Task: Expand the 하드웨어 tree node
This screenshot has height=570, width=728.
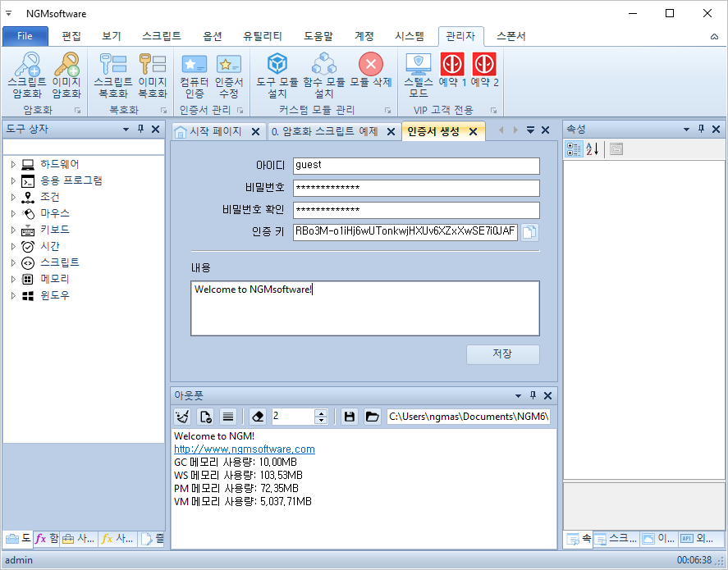Action: 13,164
